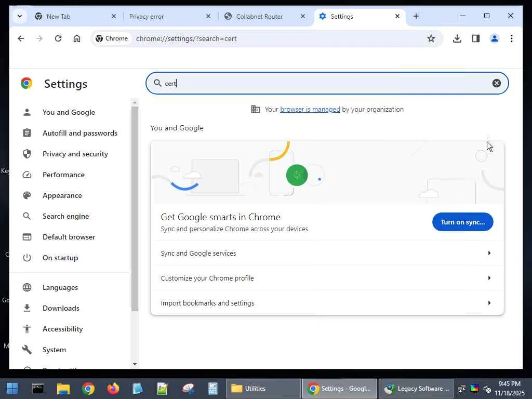This screenshot has width=532, height=399.
Task: Open the terminal from taskbar
Action: [x=37, y=389]
